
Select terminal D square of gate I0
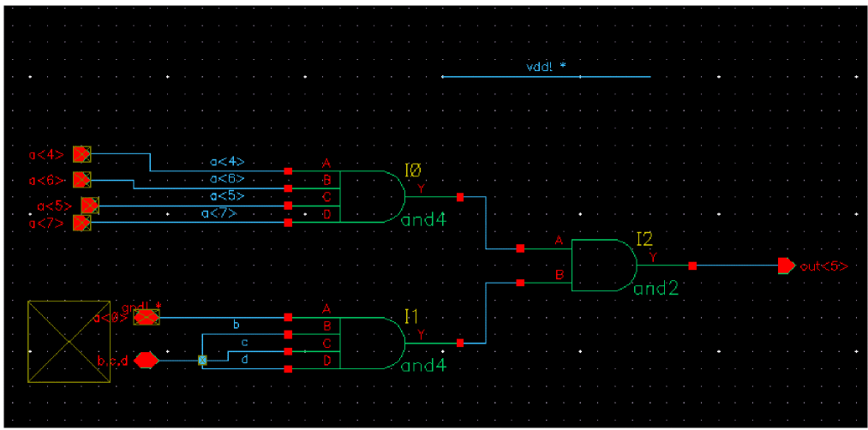288,223
